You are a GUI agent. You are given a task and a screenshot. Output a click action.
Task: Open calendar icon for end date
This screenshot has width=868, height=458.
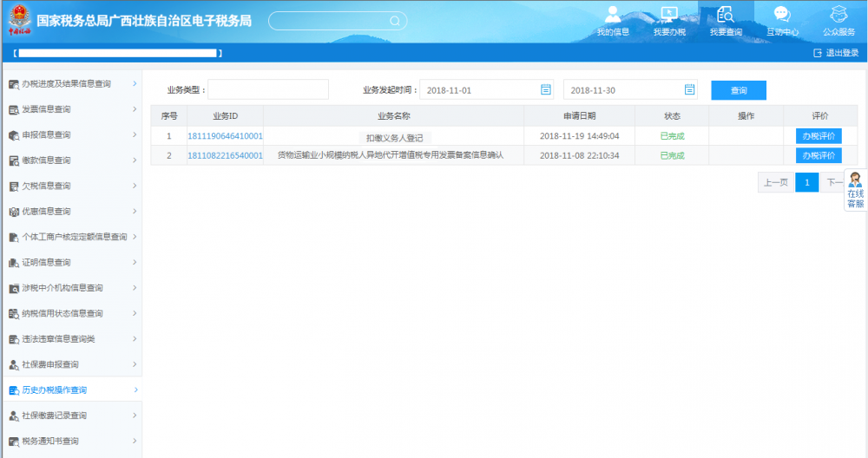click(690, 89)
